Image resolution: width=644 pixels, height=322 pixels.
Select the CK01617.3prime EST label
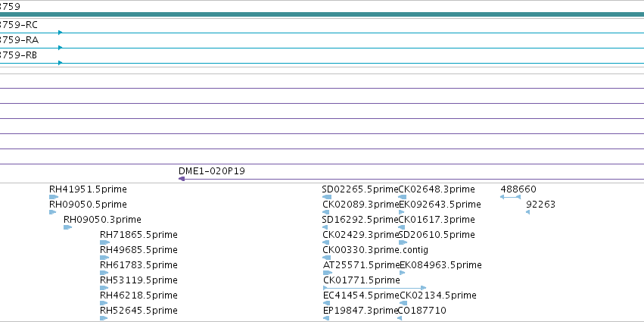[x=437, y=219]
